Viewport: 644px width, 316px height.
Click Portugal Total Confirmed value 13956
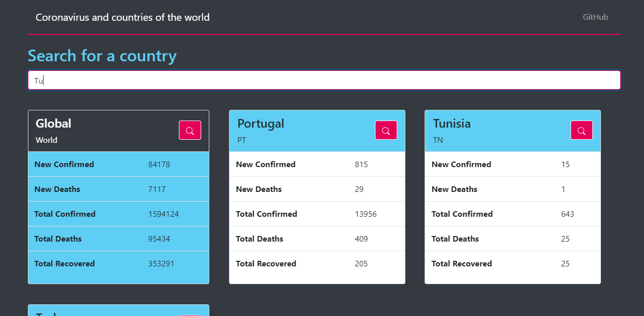(366, 214)
